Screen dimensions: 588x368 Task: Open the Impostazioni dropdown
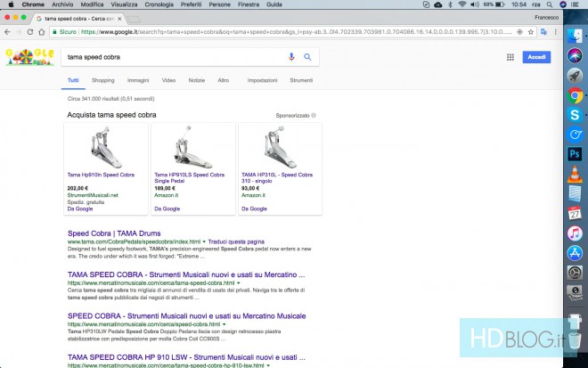(x=262, y=80)
